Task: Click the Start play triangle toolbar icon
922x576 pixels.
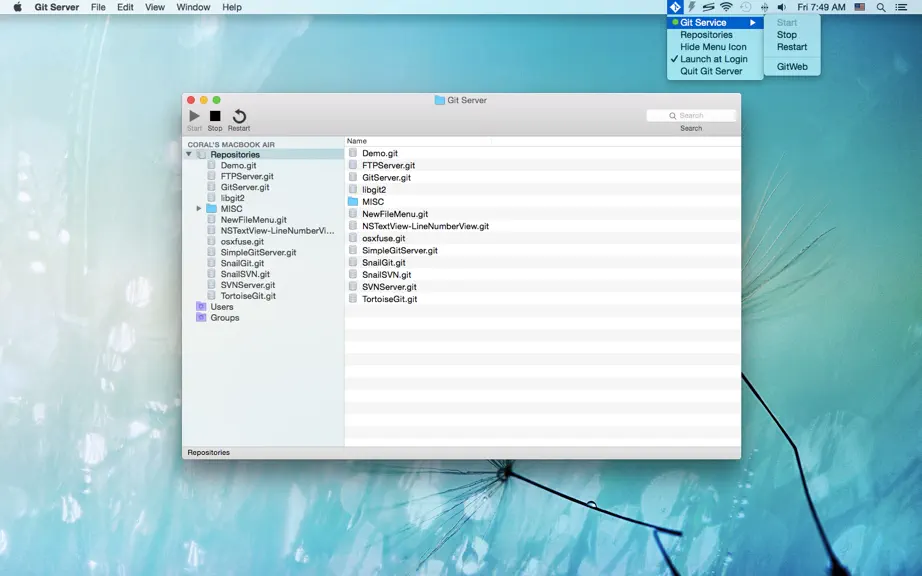Action: pyautogui.click(x=194, y=116)
